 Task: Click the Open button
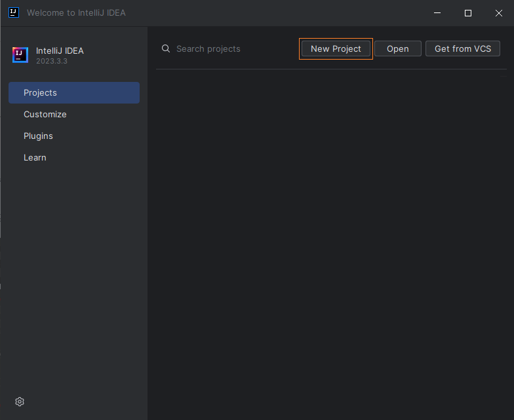click(397, 48)
